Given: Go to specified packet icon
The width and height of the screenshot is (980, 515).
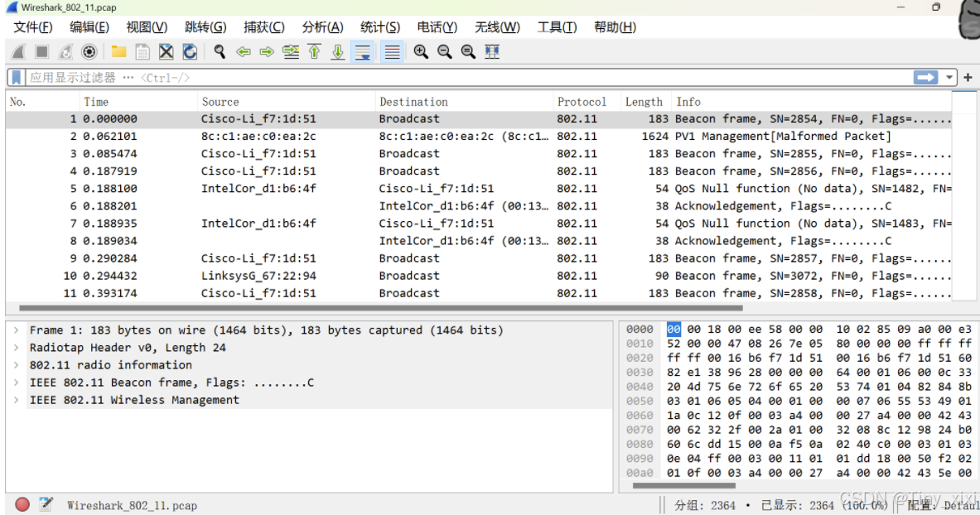Looking at the screenshot, I should pyautogui.click(x=291, y=52).
